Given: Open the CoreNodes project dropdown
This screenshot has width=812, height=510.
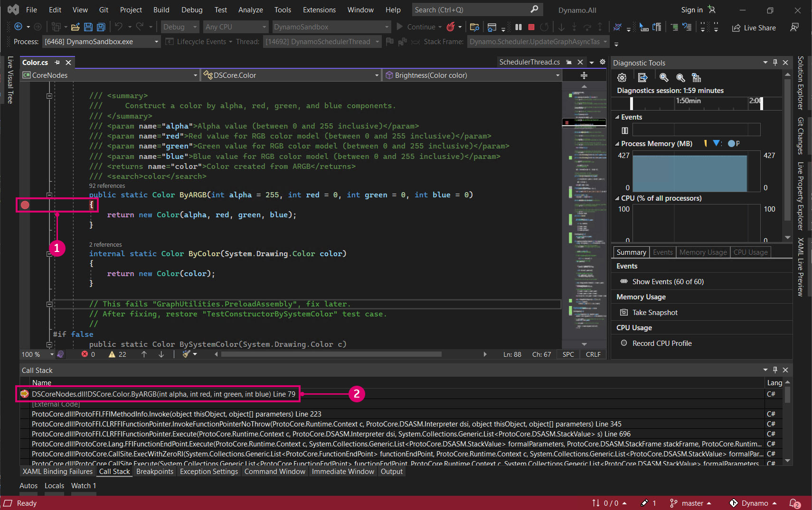Looking at the screenshot, I should (x=110, y=75).
